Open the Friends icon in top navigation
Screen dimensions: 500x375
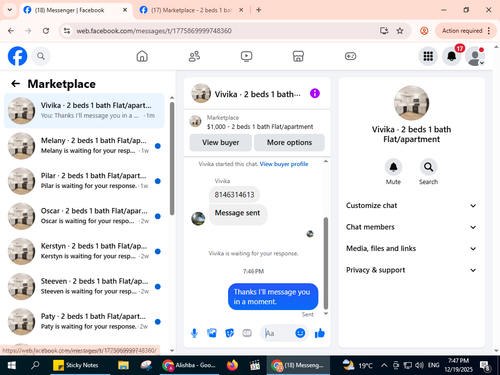(x=194, y=56)
